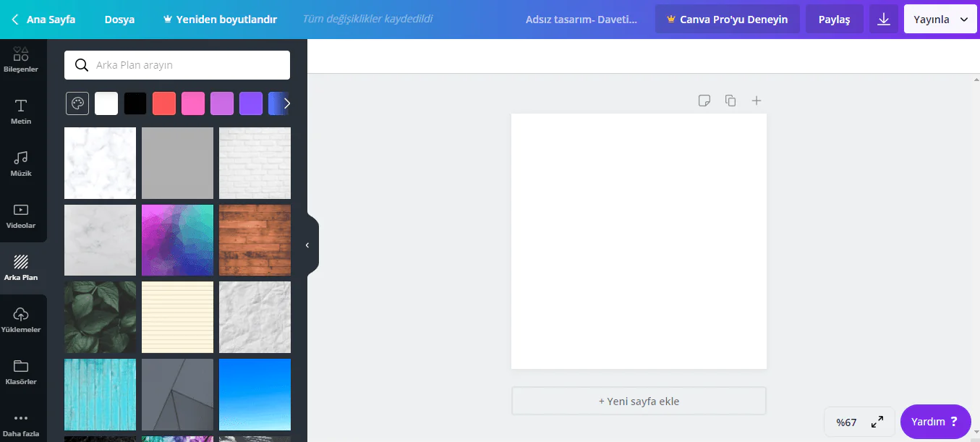This screenshot has height=442, width=980.
Task: Choose the gray marble background
Action: [100, 240]
